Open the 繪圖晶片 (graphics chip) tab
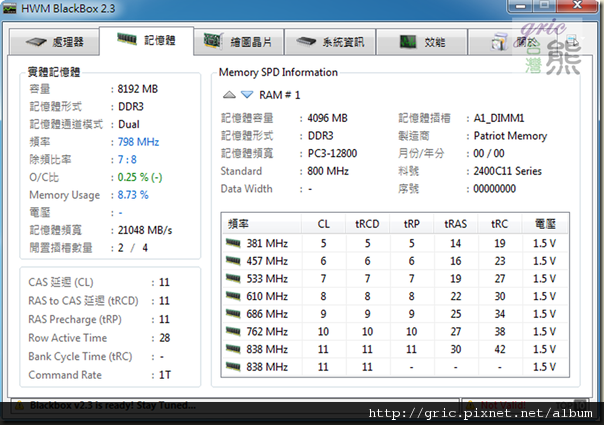Image resolution: width=604 pixels, height=425 pixels. coord(238,42)
